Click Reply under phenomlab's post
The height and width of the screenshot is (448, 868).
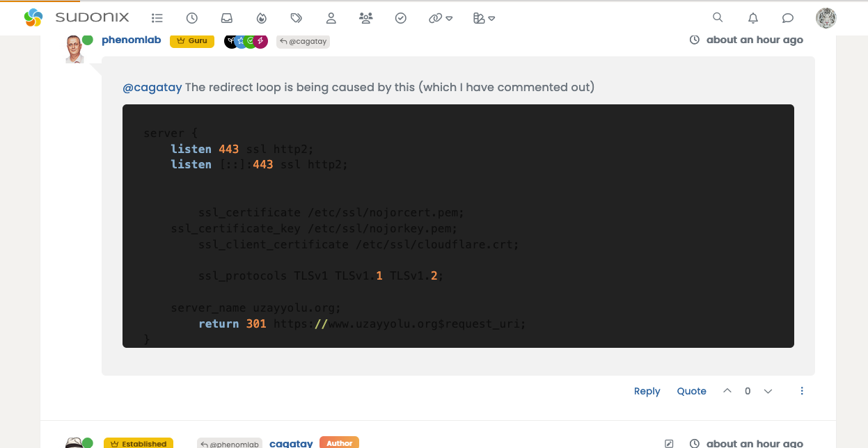pos(647,391)
